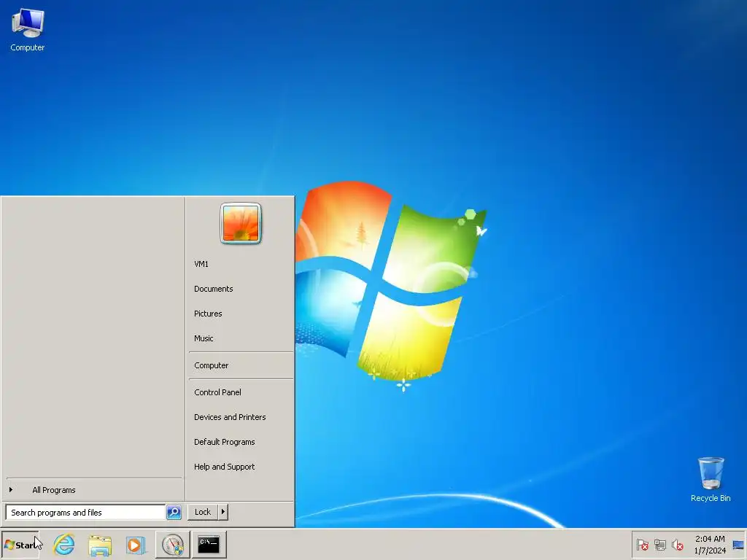The height and width of the screenshot is (560, 747).
Task: Open the VM1 user folder
Action: (x=241, y=264)
